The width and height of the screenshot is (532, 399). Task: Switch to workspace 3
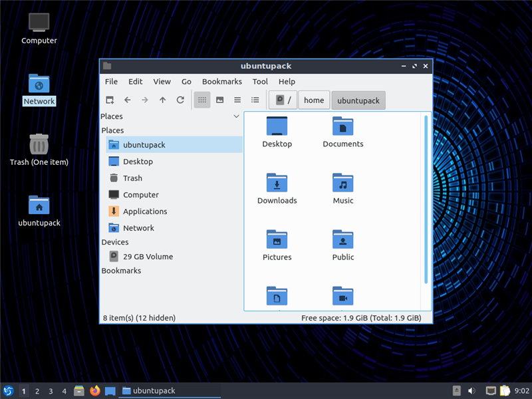point(51,391)
